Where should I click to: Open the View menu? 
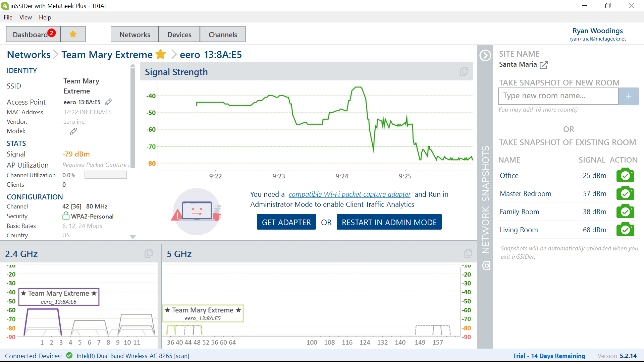tap(25, 17)
